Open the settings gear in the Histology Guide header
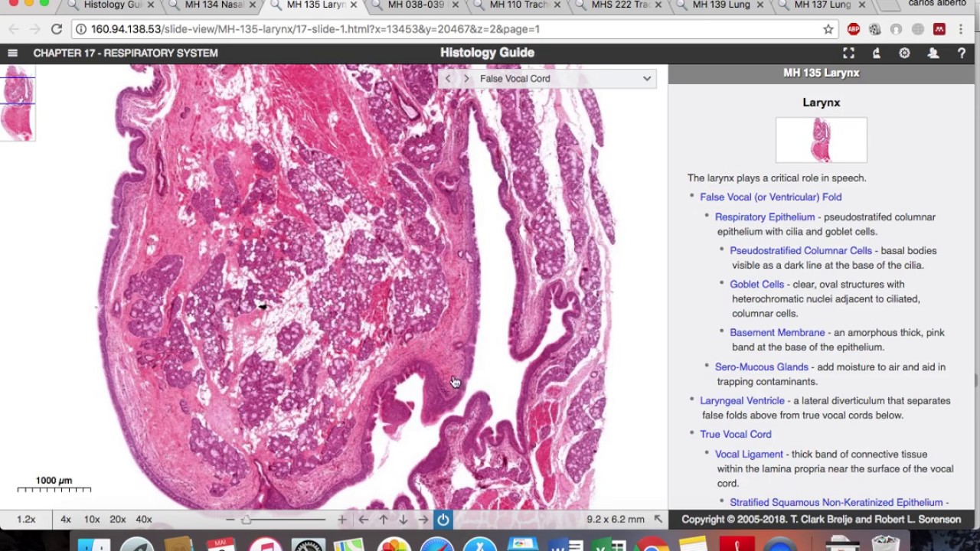Screen dimensions: 980x551 [x=905, y=53]
